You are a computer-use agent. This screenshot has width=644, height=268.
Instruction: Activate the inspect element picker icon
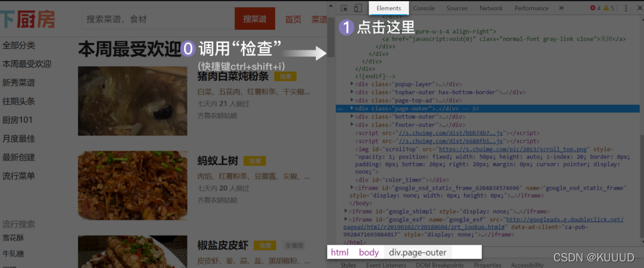pyautogui.click(x=344, y=8)
